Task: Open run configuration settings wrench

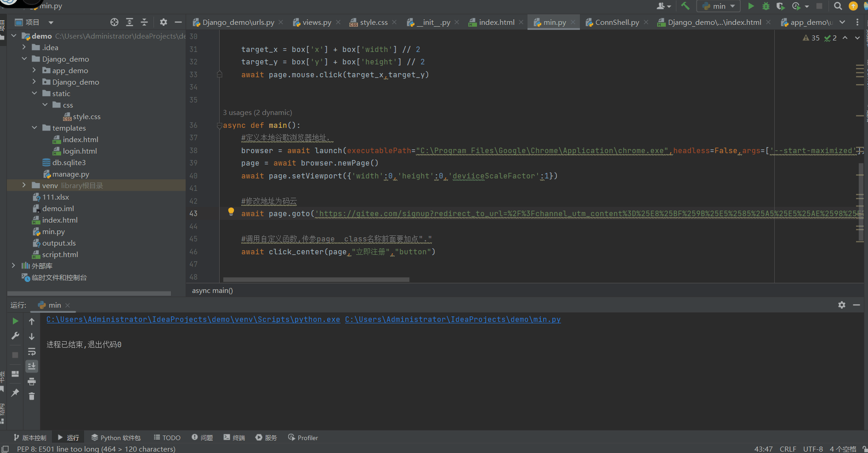Action: point(15,336)
